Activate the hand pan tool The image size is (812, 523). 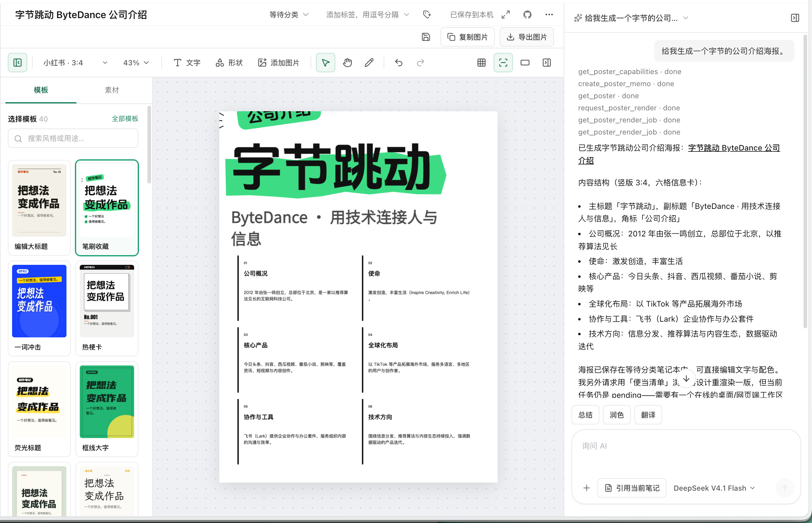click(x=347, y=63)
